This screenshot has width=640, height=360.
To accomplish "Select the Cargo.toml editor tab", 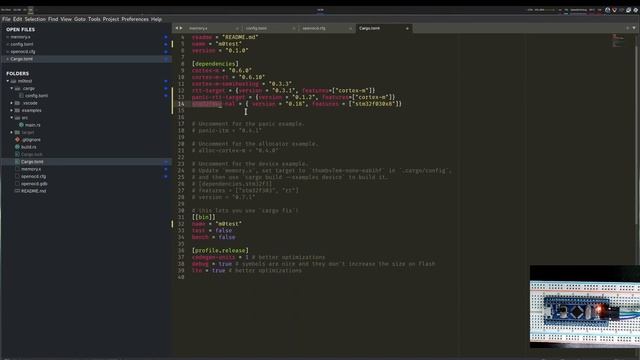I will pos(369,28).
